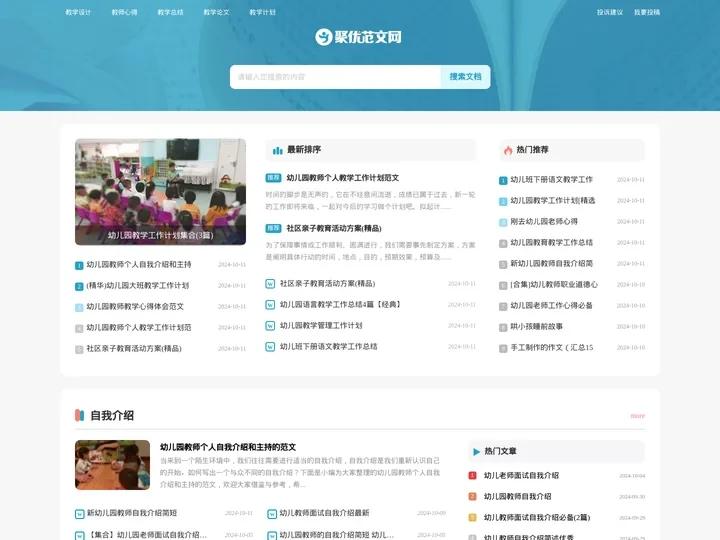720x540 pixels.
Task: Click rank 3 badge for 幼儿园教师教学心得体会范文
Action: [79, 307]
